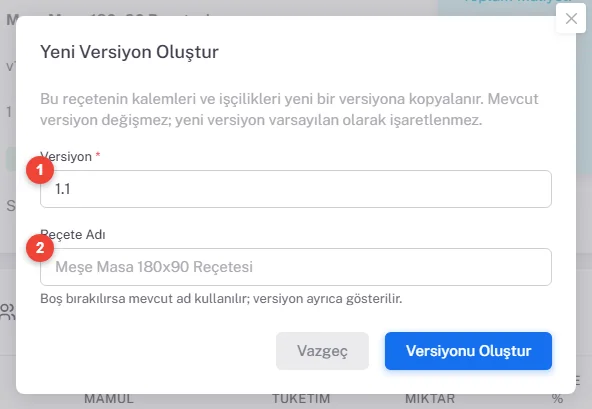Close the Yeni Versiyon Oluştur dialog

(x=571, y=18)
